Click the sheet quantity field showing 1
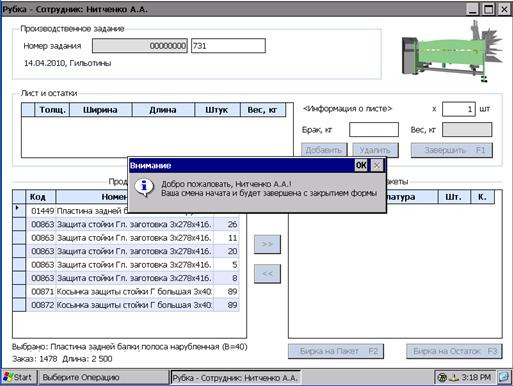The height and width of the screenshot is (386, 513). click(459, 109)
